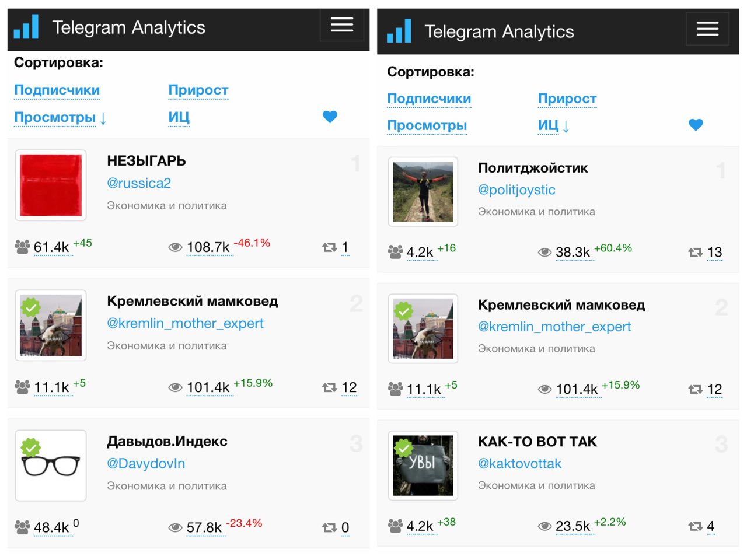Sort by Подписчики in right panel
Screen dimensions: 747x560
[429, 99]
